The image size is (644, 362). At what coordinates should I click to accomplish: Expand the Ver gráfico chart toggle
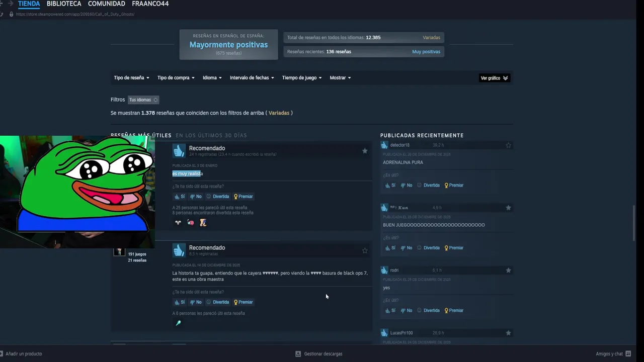tap(494, 78)
